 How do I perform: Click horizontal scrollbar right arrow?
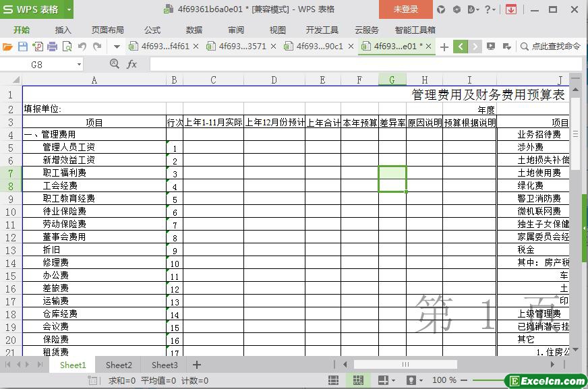[x=552, y=364]
